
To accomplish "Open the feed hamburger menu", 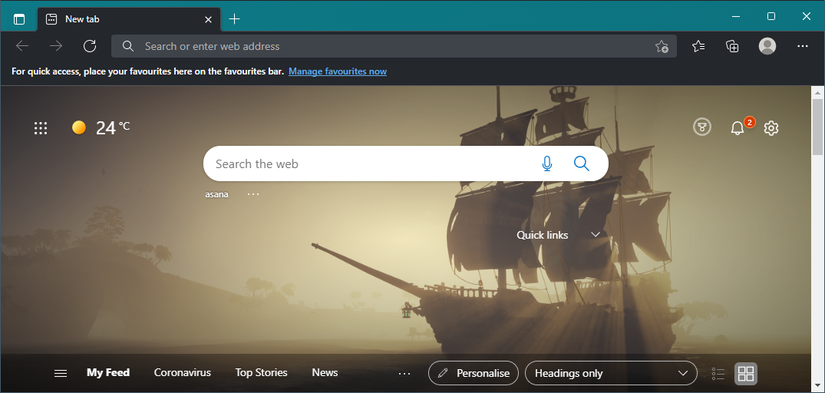I will click(x=61, y=374).
